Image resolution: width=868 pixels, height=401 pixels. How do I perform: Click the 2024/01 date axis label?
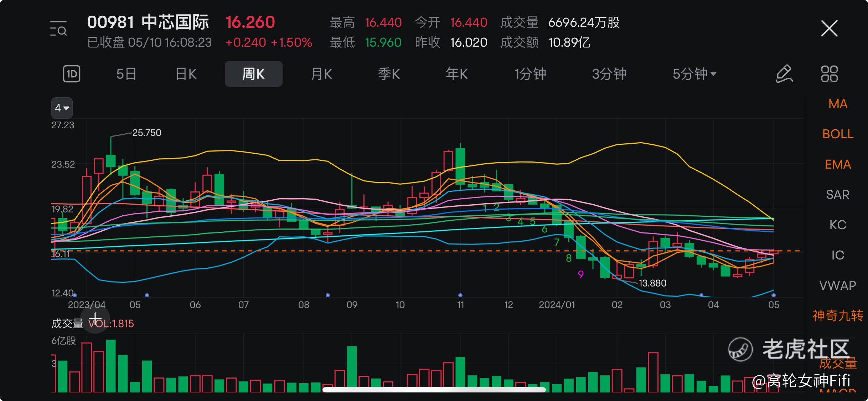coord(557,305)
